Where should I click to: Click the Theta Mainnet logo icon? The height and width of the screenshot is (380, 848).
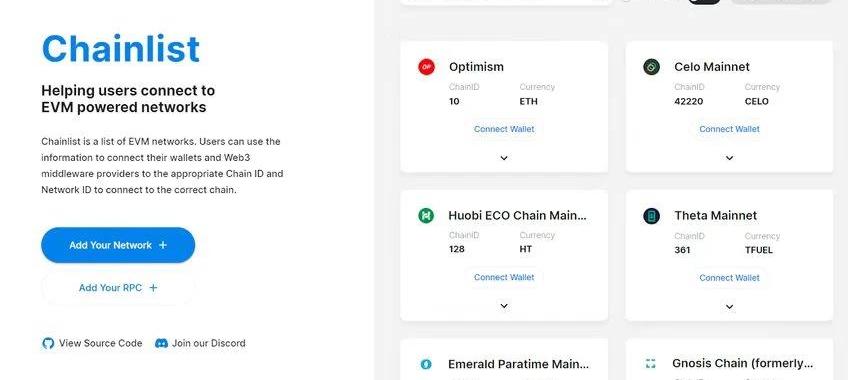(x=651, y=216)
